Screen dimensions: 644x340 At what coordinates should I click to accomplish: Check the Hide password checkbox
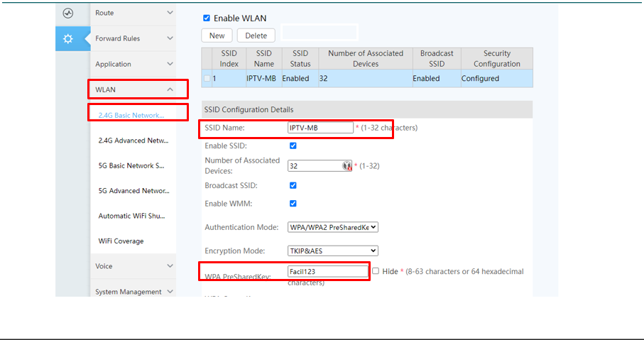pyautogui.click(x=376, y=271)
